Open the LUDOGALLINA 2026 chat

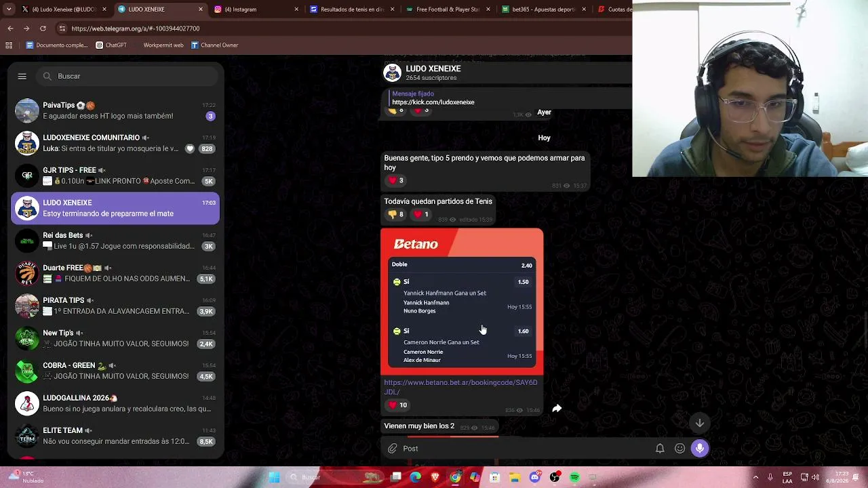[x=115, y=403]
